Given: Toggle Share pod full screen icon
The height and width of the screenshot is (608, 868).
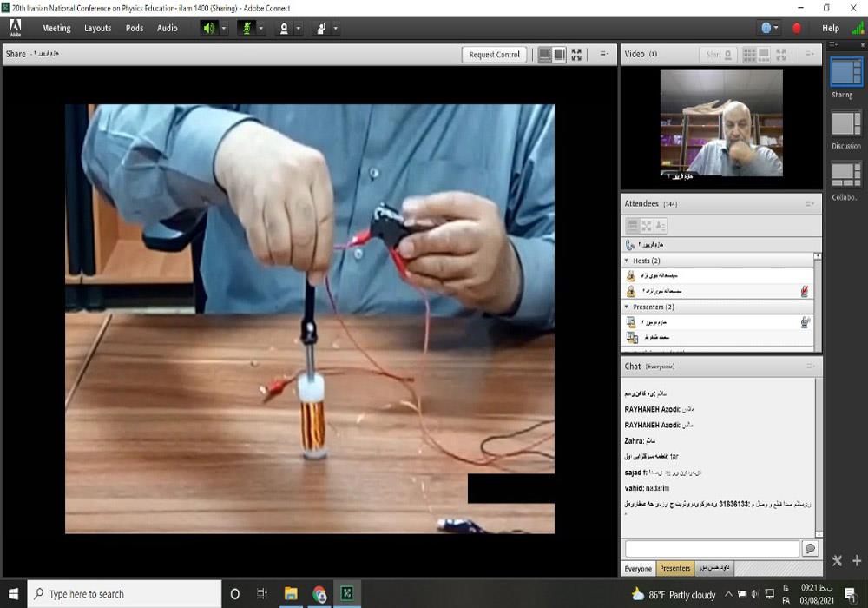Looking at the screenshot, I should [576, 55].
